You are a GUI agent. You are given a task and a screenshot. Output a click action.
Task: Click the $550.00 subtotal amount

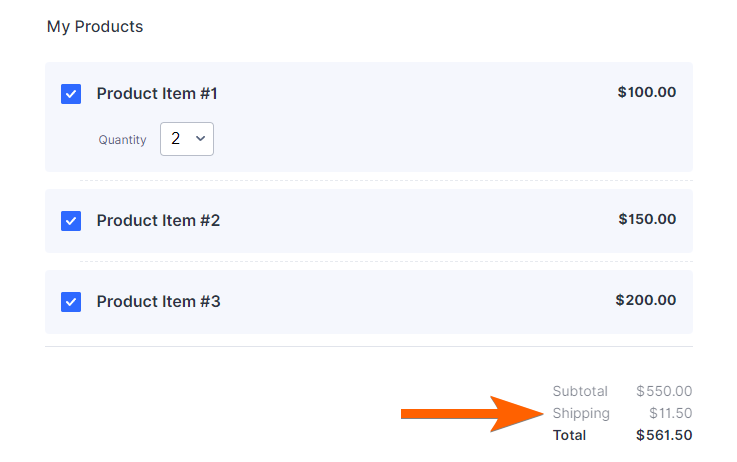click(664, 392)
